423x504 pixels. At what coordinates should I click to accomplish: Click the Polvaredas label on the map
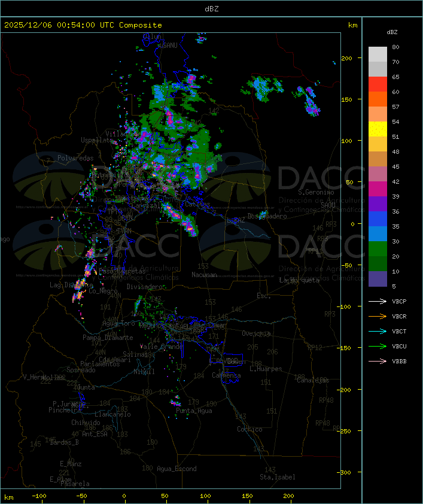pos(75,158)
